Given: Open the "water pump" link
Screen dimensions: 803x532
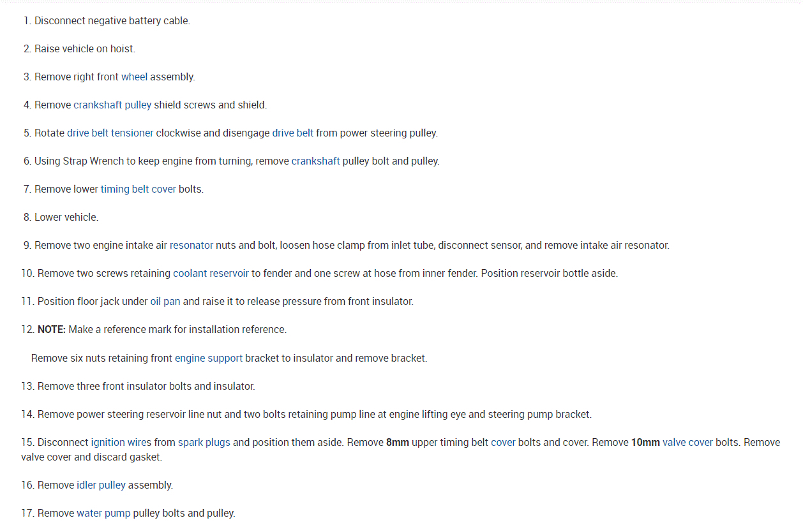Looking at the screenshot, I should [103, 514].
